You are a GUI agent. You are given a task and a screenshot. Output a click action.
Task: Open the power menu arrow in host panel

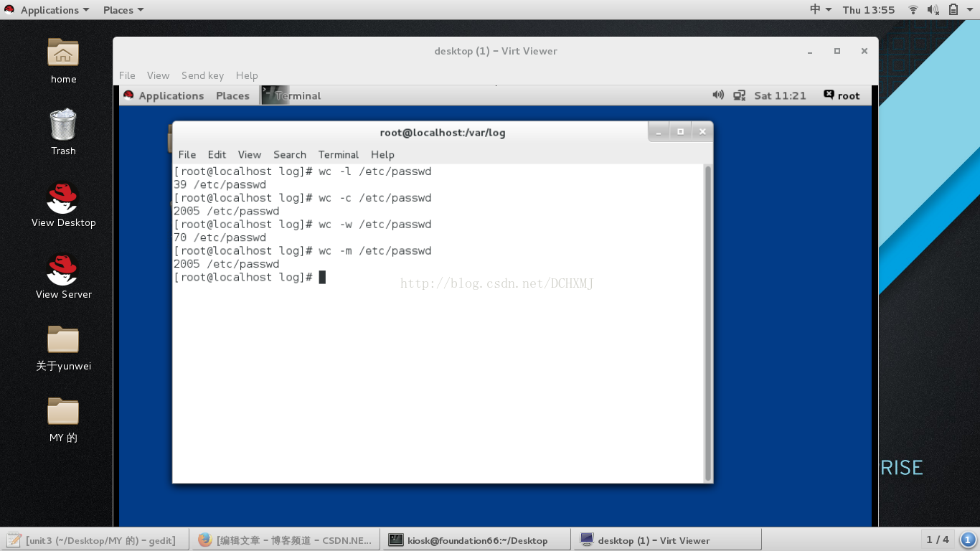(971, 10)
